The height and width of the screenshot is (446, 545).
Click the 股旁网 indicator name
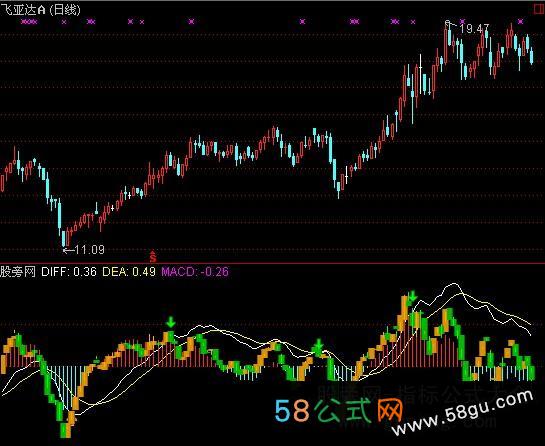pyautogui.click(x=18, y=271)
